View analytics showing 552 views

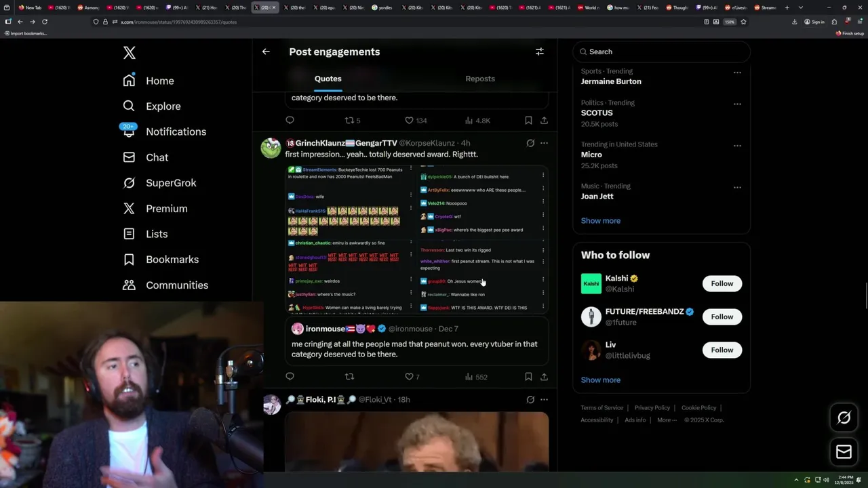[x=476, y=376]
